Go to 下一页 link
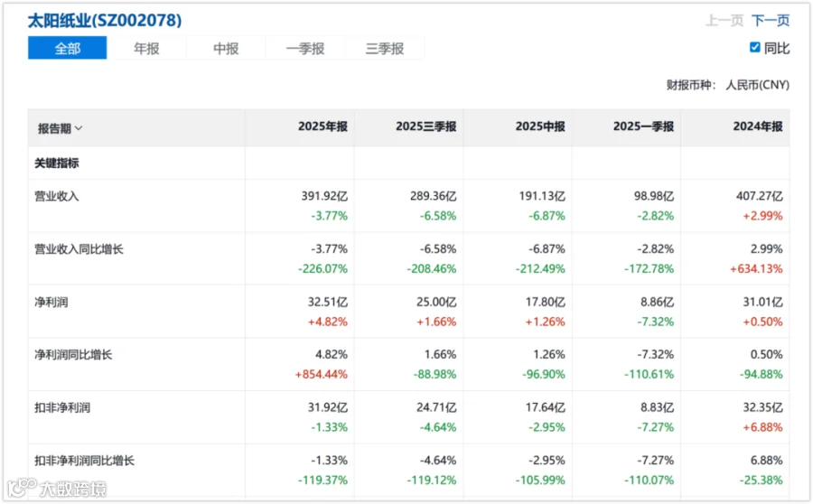 tap(771, 21)
